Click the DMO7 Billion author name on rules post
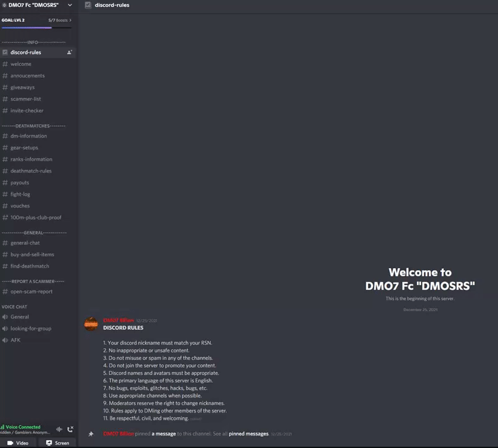498x448 pixels. point(118,320)
